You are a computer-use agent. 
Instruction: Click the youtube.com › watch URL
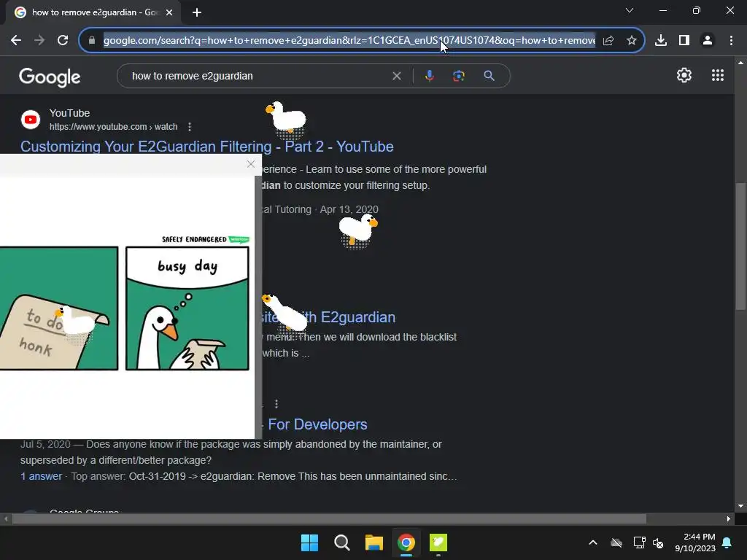click(113, 127)
